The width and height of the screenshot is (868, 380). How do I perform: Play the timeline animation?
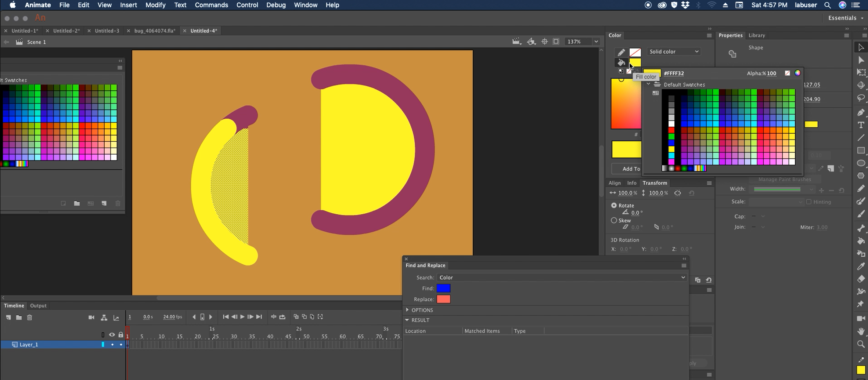click(x=242, y=317)
